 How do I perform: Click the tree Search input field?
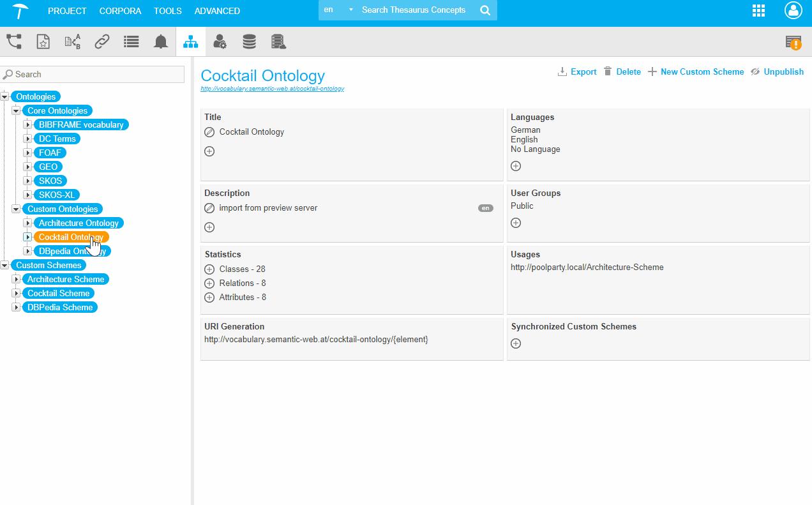[x=96, y=75]
